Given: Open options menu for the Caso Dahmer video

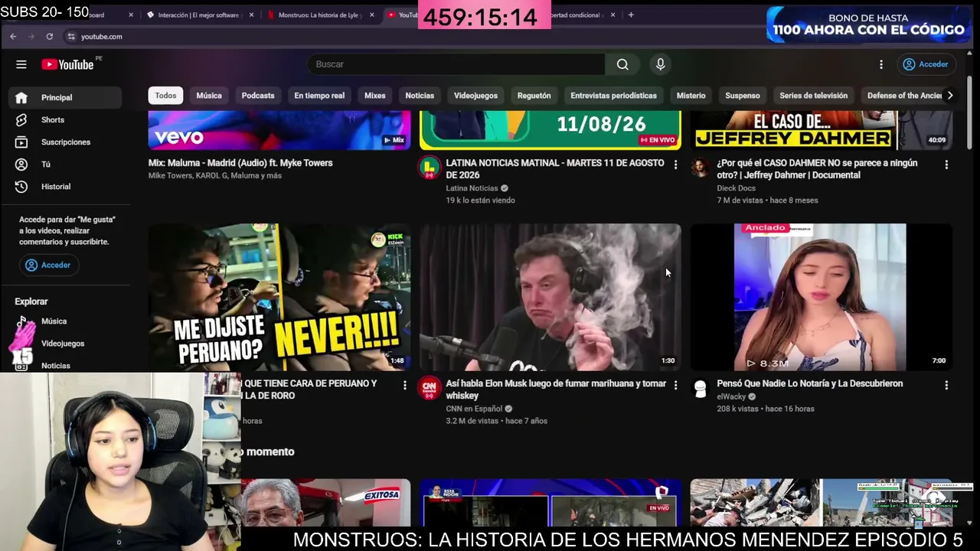Looking at the screenshot, I should pyautogui.click(x=946, y=165).
